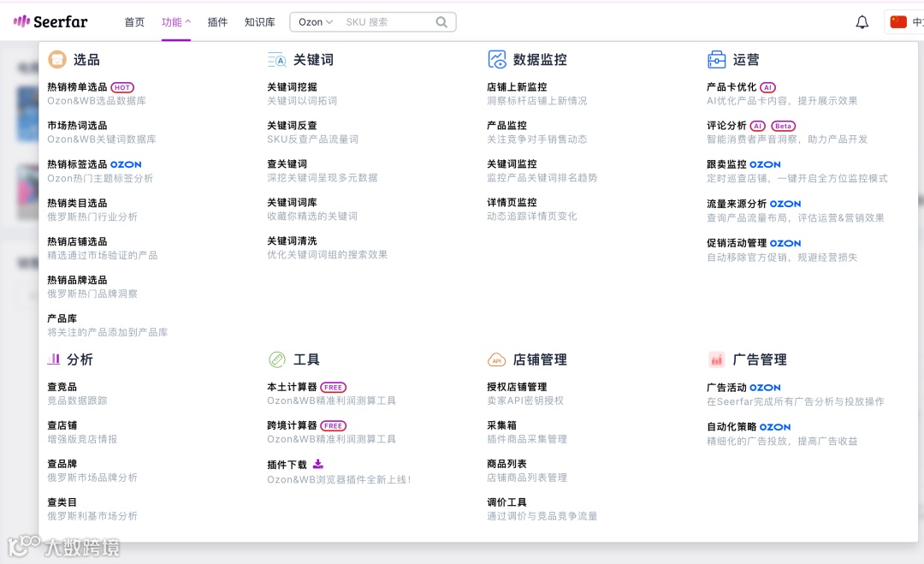Open 查店铺
Screen dimensions: 924x564
[x=62, y=424]
